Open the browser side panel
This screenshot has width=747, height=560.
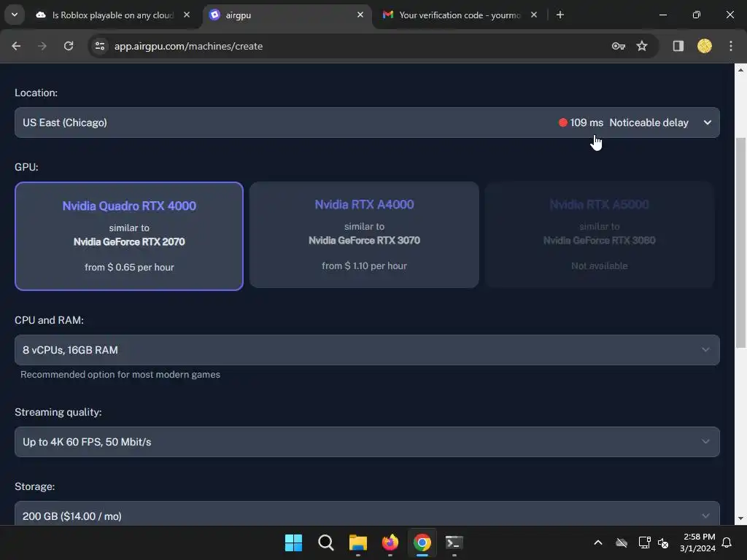tap(678, 46)
